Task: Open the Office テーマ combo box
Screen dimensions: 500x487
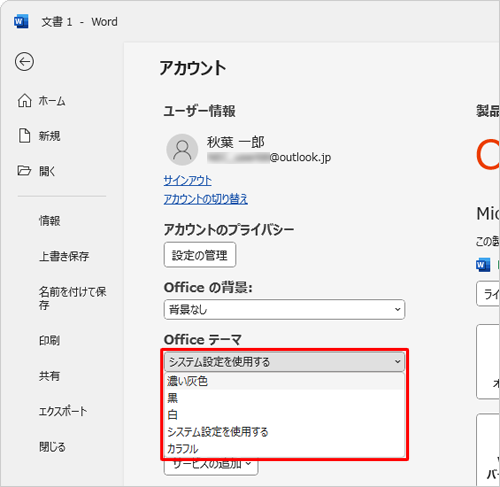Action: click(284, 362)
